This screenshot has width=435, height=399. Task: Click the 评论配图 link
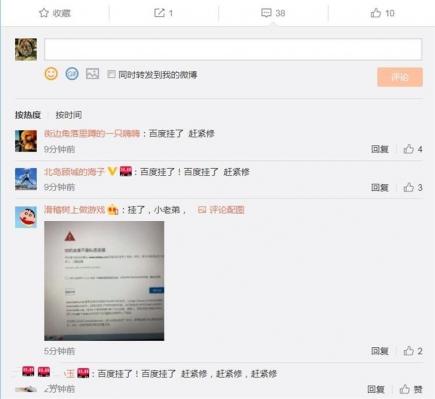(x=221, y=210)
